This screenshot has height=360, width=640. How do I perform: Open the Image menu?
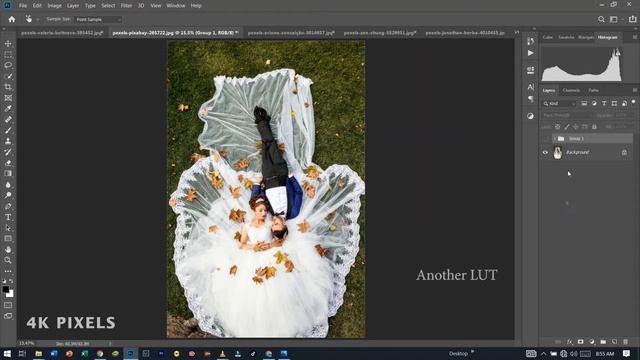click(x=54, y=6)
